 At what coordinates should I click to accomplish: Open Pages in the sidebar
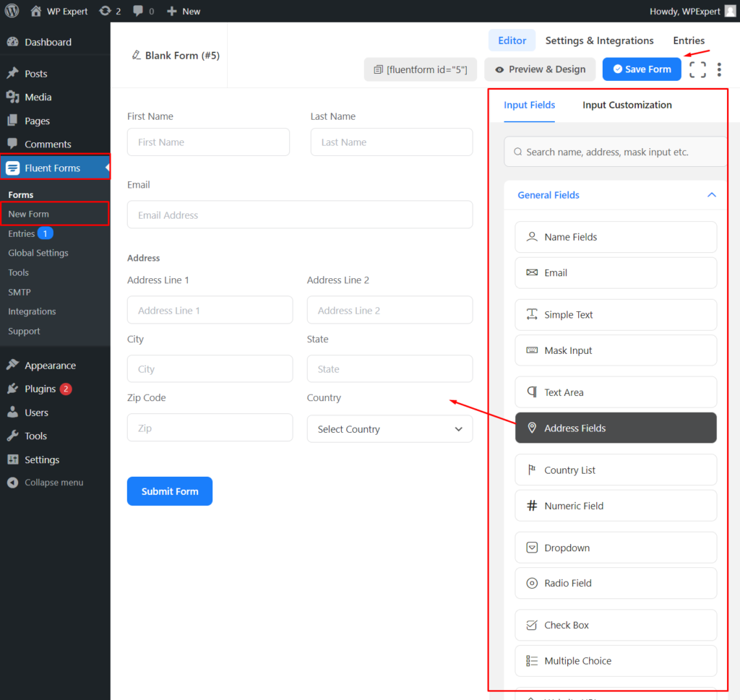click(x=55, y=121)
